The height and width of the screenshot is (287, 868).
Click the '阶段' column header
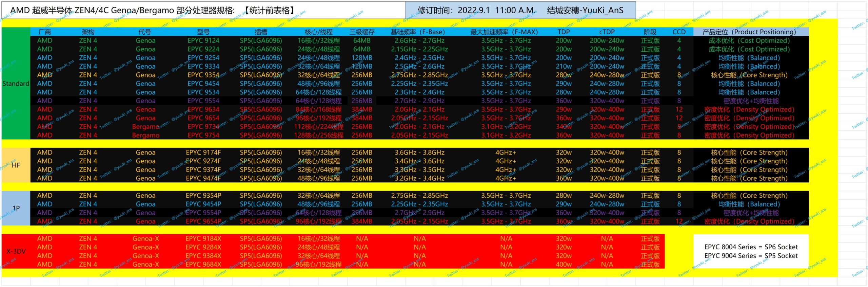[650, 32]
